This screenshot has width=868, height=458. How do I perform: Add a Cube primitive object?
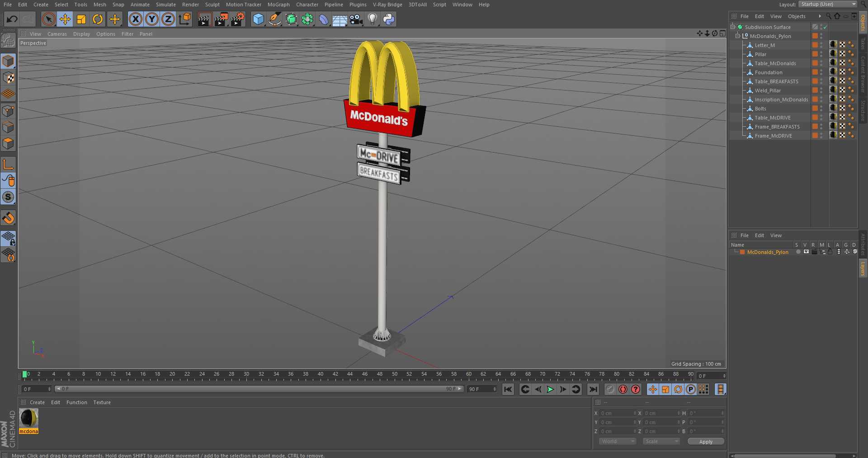click(258, 19)
